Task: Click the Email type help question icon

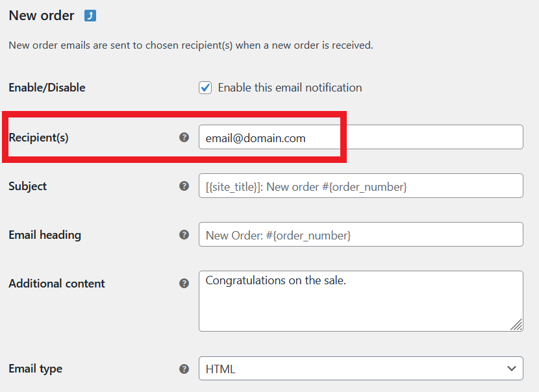Action: (184, 369)
